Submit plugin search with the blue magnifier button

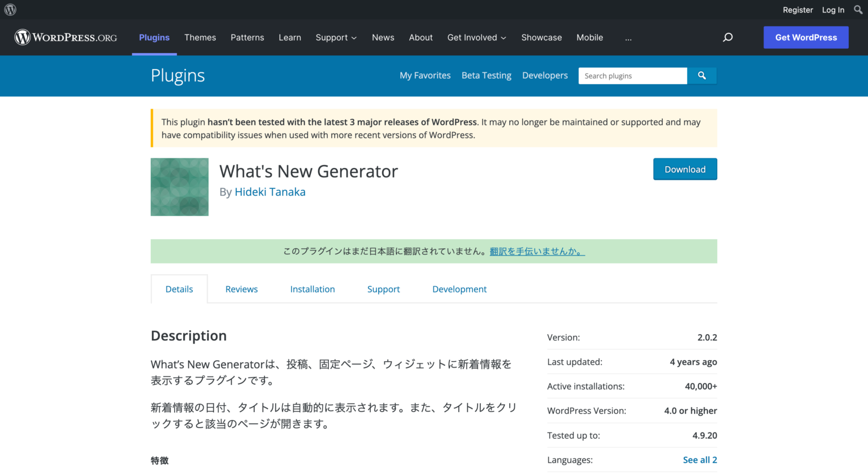pyautogui.click(x=702, y=75)
